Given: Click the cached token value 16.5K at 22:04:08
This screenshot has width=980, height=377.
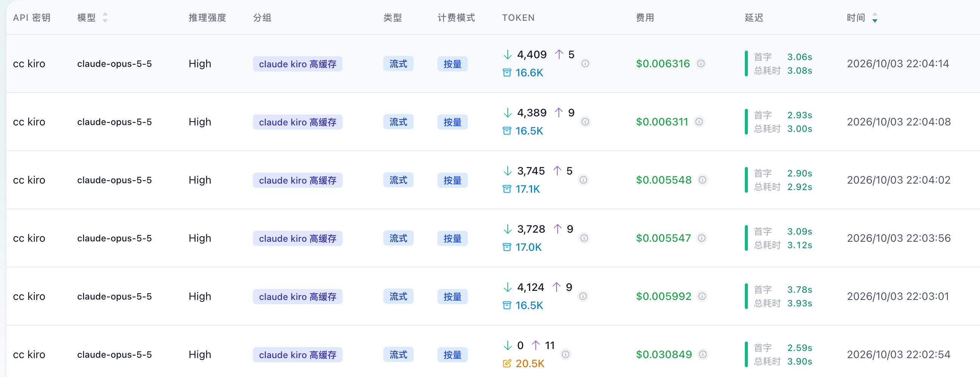Looking at the screenshot, I should pyautogui.click(x=529, y=131).
